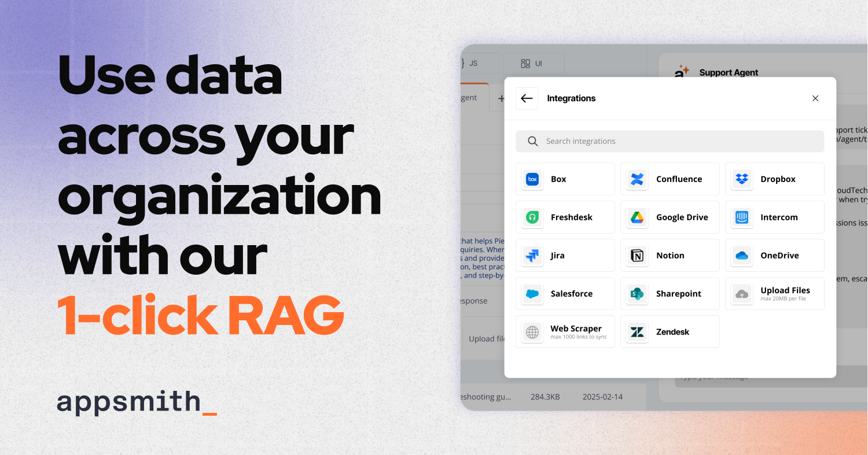The height and width of the screenshot is (455, 868).
Task: Click the Freshdesk headset icon
Action: point(532,217)
